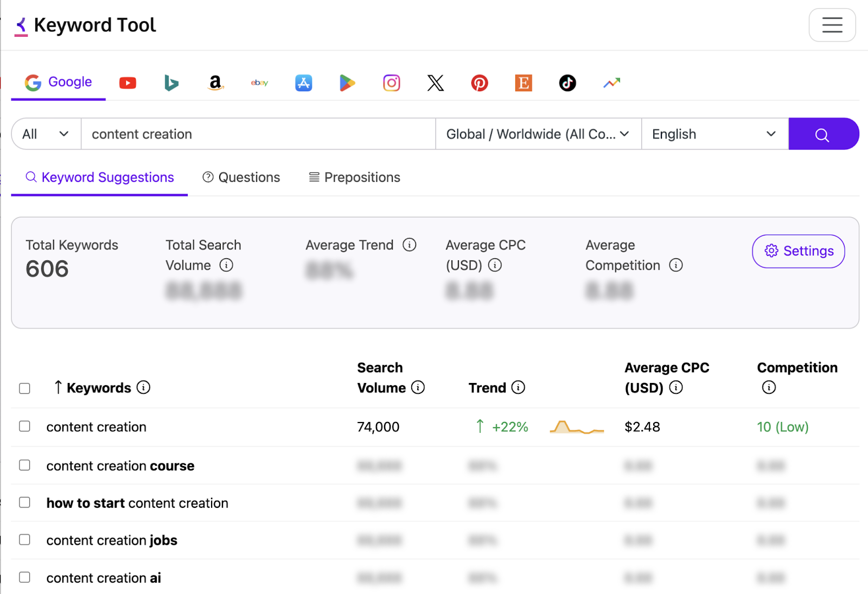This screenshot has height=594, width=868.
Task: Switch to Instagram keyword source
Action: 391,83
